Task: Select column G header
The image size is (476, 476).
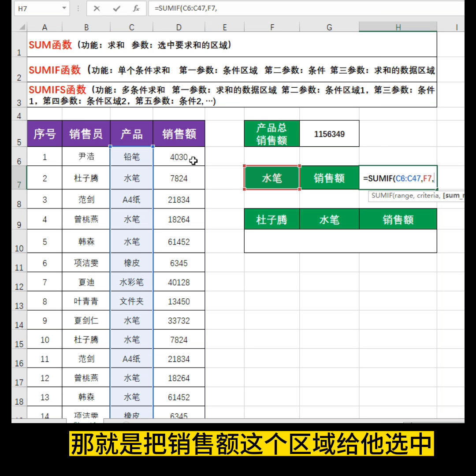Action: 329,27
